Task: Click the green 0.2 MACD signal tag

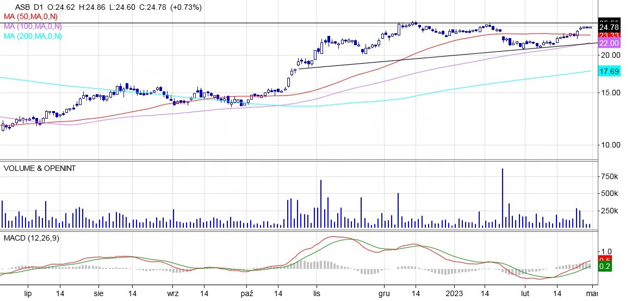Action: (x=604, y=267)
